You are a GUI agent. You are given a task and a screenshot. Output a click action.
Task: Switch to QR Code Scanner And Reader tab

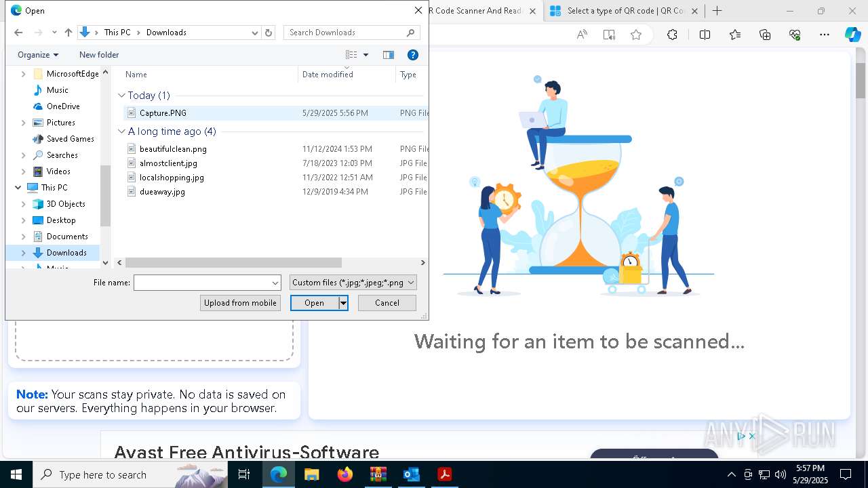point(477,11)
